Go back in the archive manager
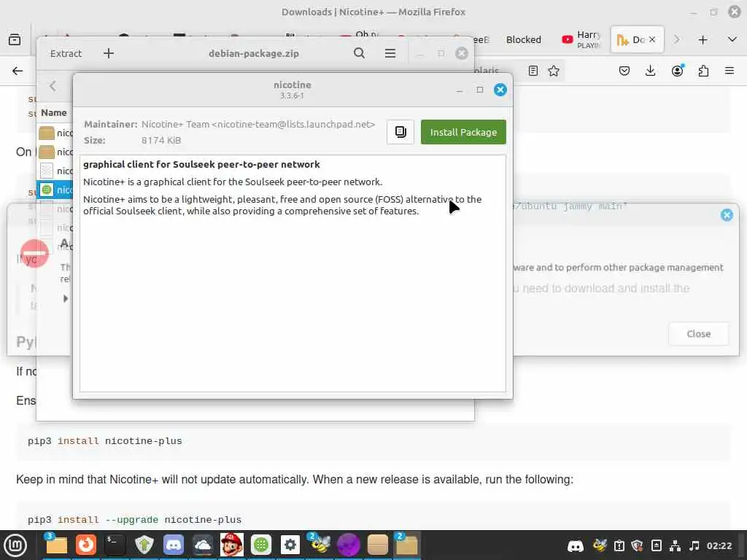Screen dimensions: 747x560 coord(53,86)
